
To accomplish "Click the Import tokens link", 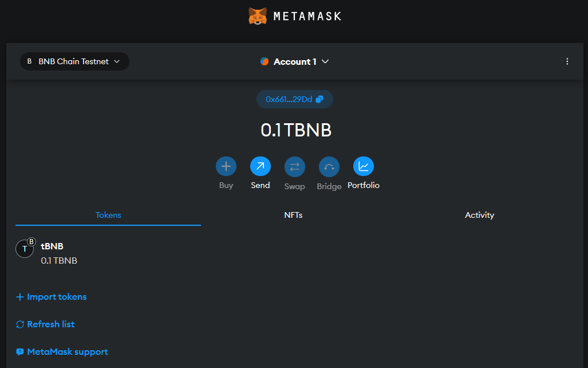I will coord(51,297).
